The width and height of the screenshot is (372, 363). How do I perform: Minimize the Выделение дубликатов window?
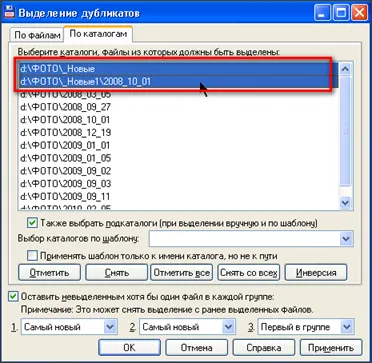(323, 13)
